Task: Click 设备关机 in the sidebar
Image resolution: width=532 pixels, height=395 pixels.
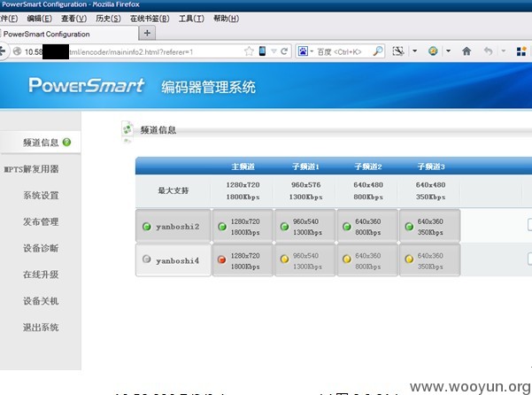Action: [41, 301]
